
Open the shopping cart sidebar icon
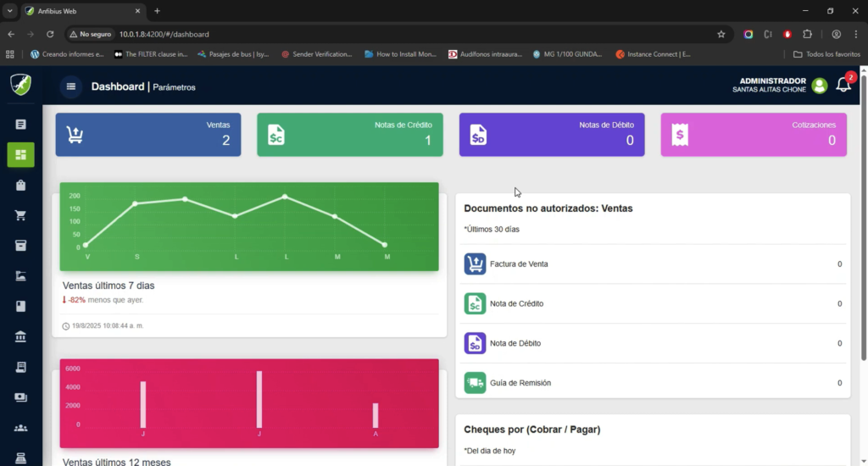point(20,215)
